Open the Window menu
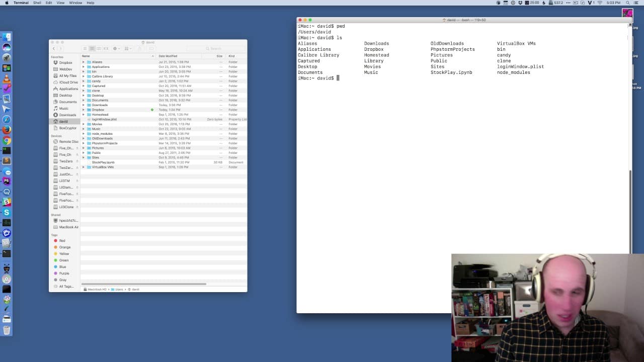The width and height of the screenshot is (644, 362). click(x=75, y=3)
